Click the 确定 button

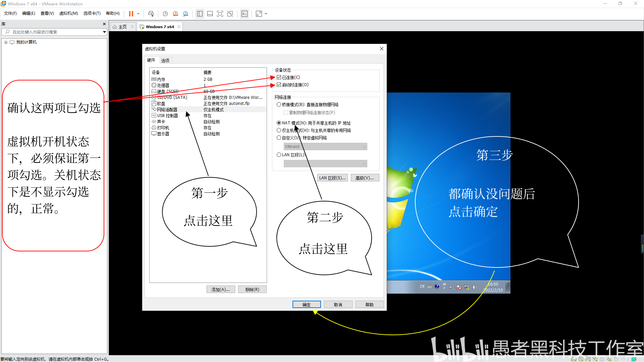point(306,304)
